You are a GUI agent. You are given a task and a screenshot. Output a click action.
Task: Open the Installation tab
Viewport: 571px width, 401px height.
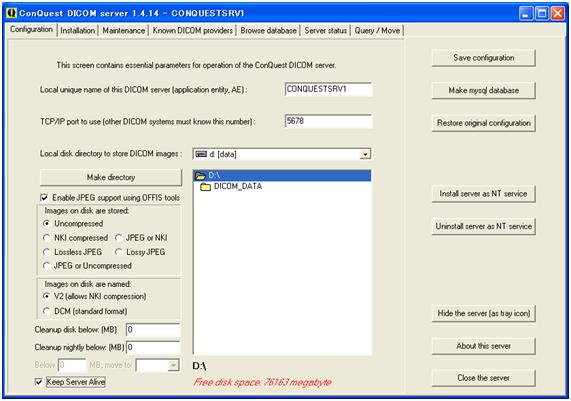point(78,31)
